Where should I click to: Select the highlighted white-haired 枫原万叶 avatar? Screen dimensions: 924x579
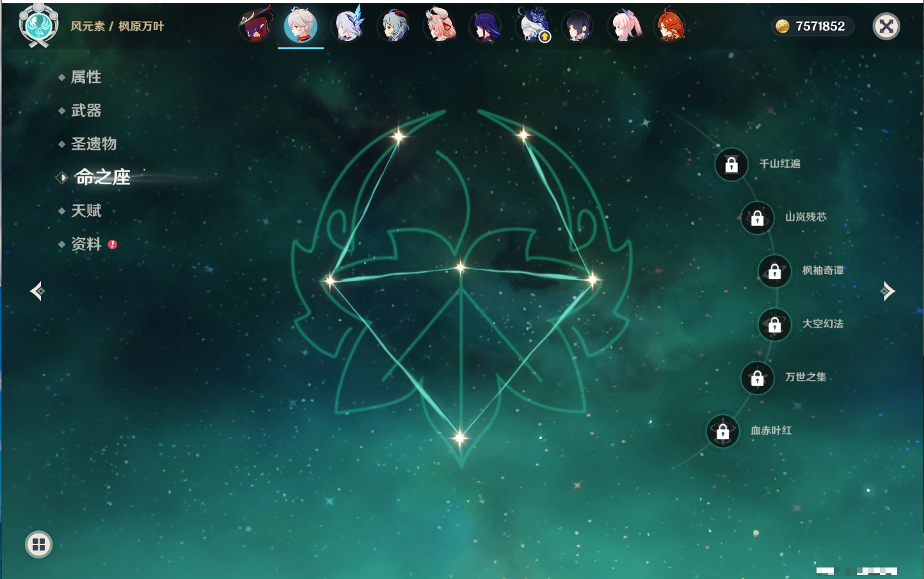(x=301, y=26)
